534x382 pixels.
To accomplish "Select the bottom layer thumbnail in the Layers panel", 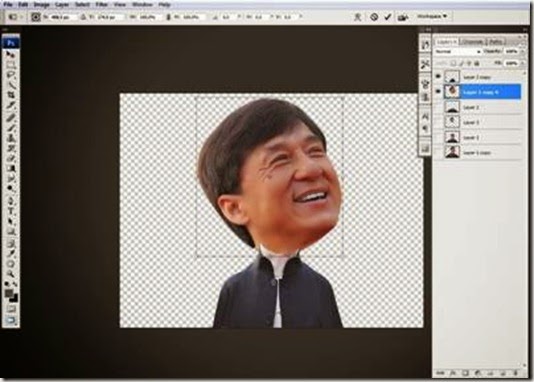I will click(x=452, y=152).
